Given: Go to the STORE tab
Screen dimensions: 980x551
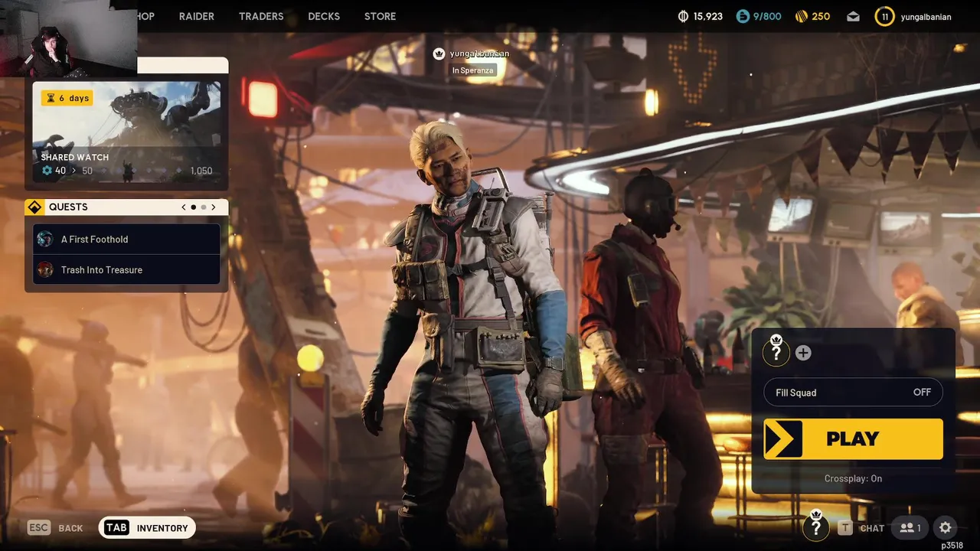Looking at the screenshot, I should tap(381, 16).
